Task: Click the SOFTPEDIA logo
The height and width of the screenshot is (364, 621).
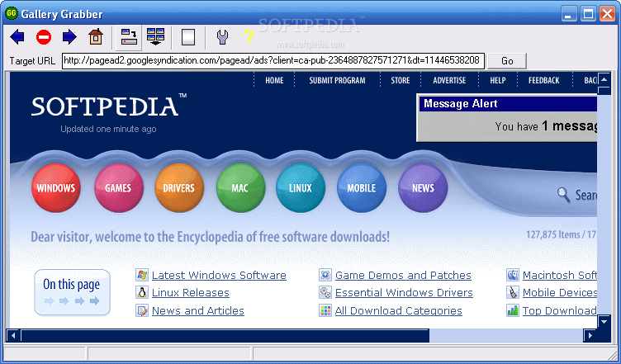Action: tap(108, 106)
